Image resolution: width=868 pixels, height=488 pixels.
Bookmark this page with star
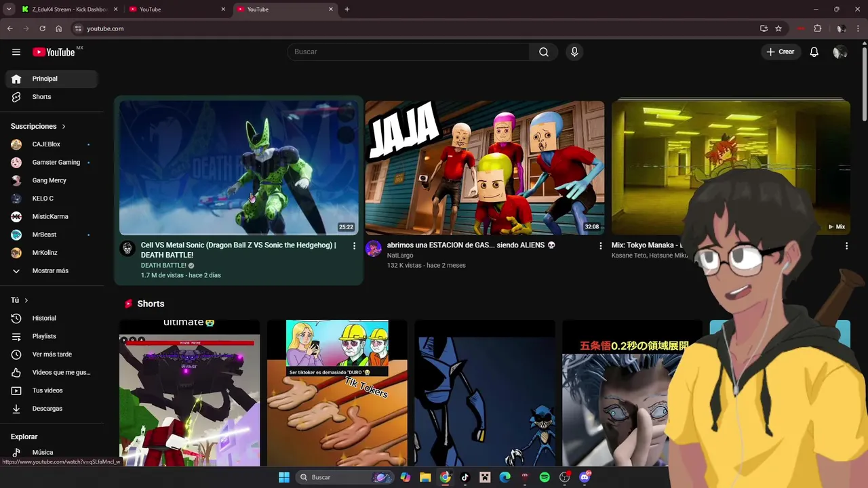778,28
